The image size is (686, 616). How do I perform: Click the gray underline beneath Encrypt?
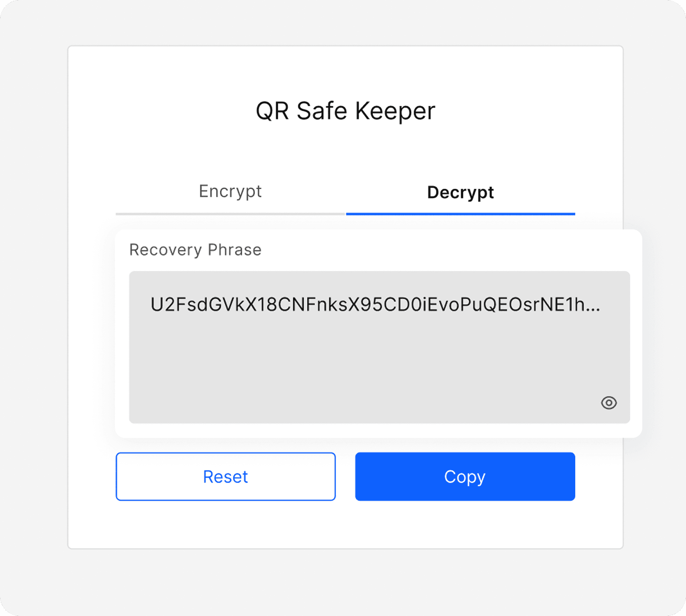pyautogui.click(x=230, y=214)
